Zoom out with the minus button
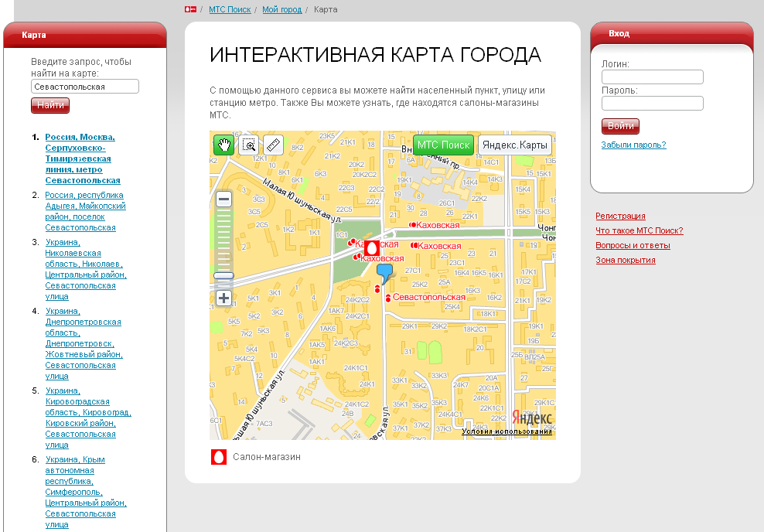This screenshot has width=764, height=532. pyautogui.click(x=223, y=199)
